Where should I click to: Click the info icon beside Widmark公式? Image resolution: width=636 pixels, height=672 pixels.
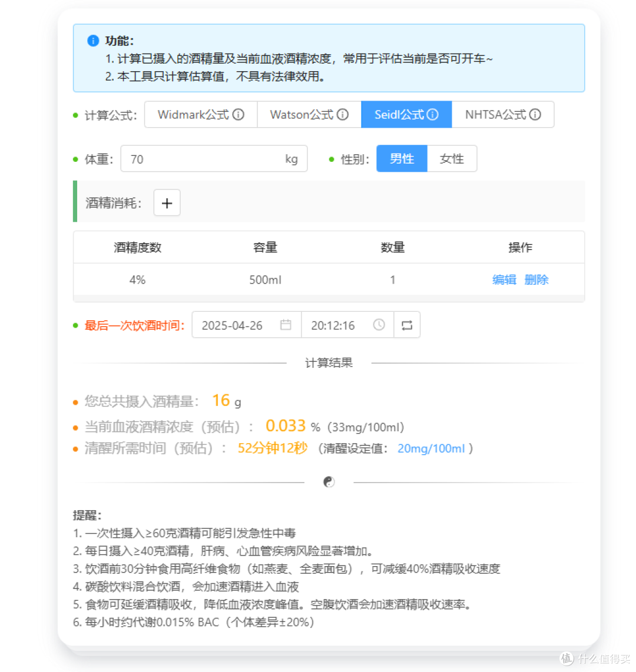[x=238, y=114]
